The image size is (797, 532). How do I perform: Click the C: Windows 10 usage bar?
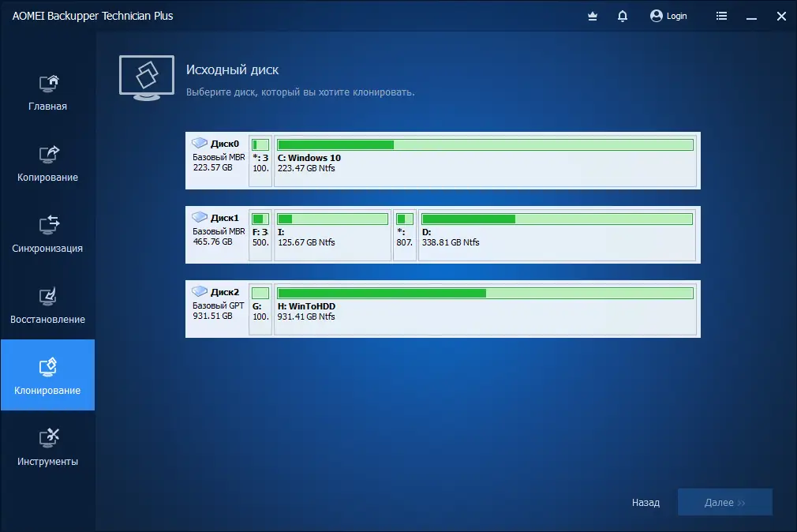click(485, 145)
